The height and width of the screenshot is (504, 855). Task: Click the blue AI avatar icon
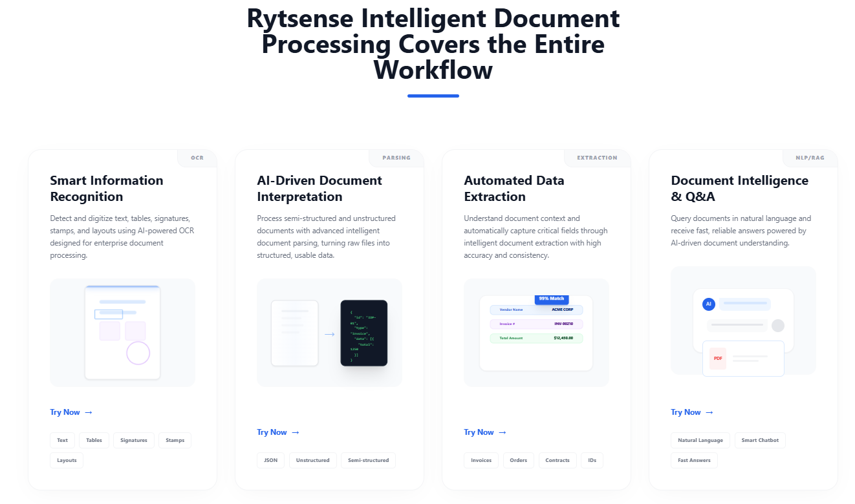click(708, 304)
